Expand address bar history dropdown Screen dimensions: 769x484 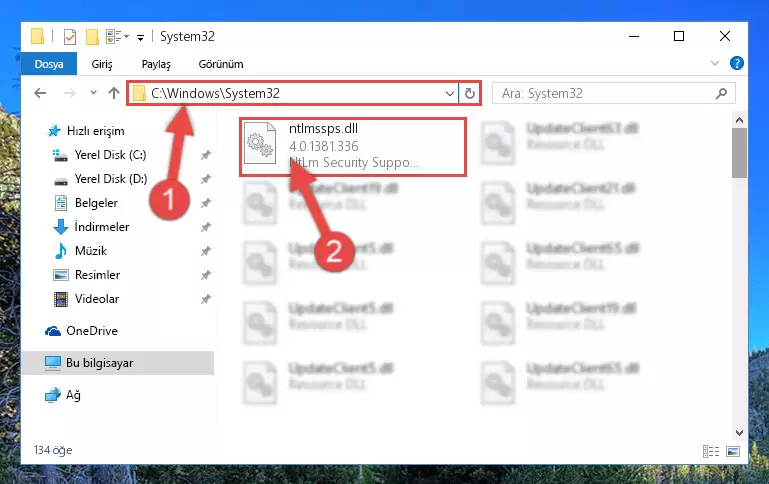(449, 93)
